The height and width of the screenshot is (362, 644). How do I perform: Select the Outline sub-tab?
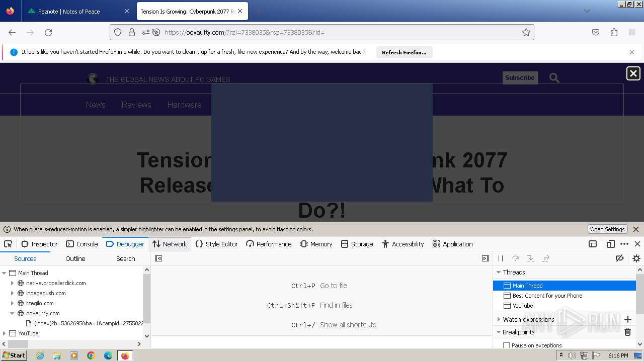pyautogui.click(x=75, y=258)
